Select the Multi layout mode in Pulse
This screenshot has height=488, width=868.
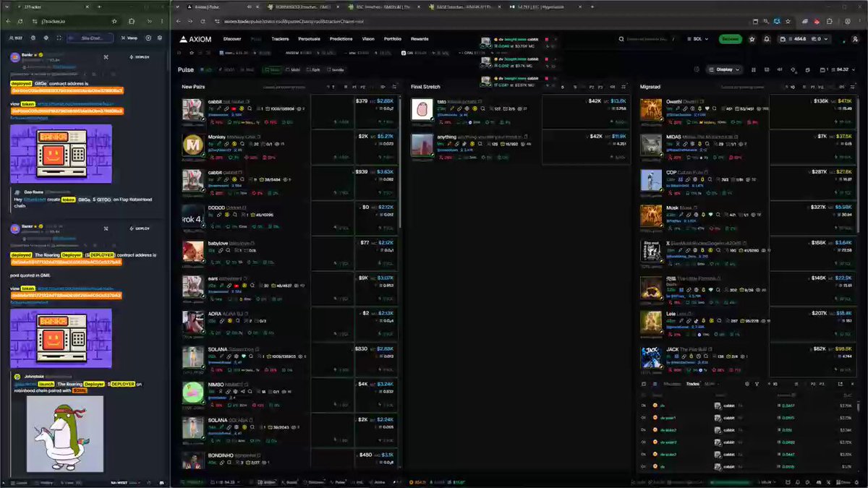tap(293, 70)
